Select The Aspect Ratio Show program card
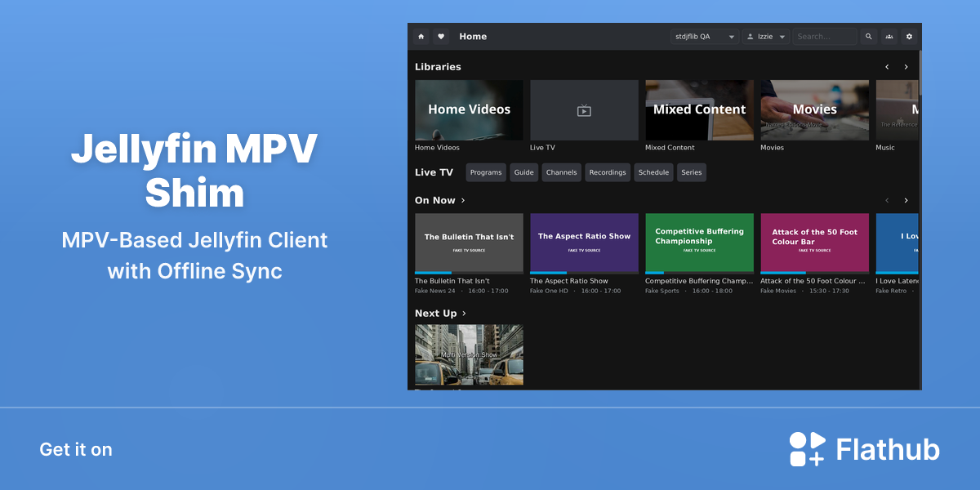 584,243
